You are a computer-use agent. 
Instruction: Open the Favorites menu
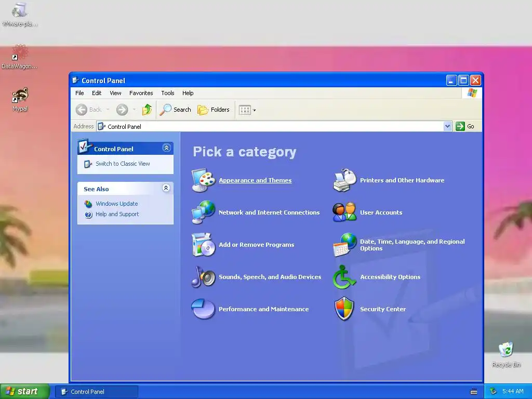(x=141, y=93)
